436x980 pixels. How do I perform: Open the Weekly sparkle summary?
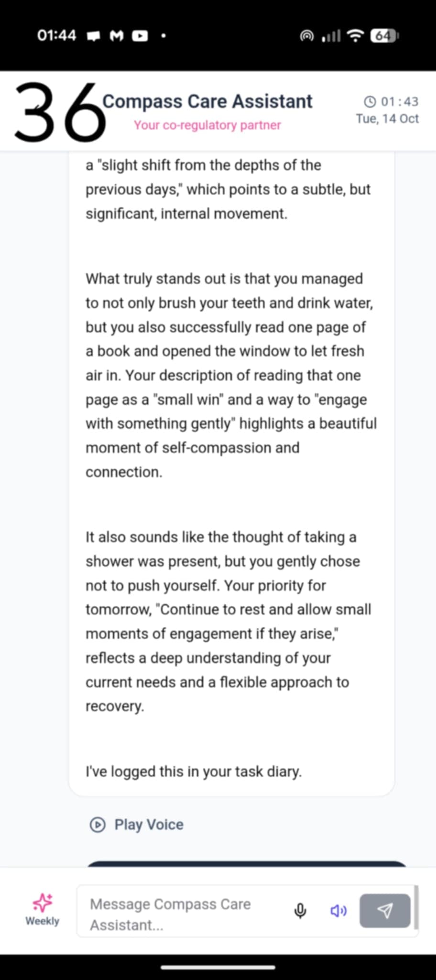pyautogui.click(x=42, y=909)
